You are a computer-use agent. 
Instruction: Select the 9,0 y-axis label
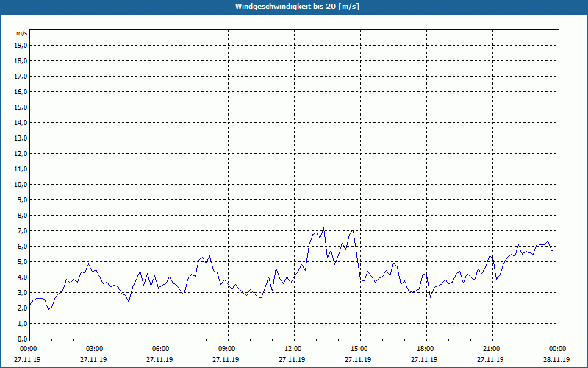click(x=22, y=199)
